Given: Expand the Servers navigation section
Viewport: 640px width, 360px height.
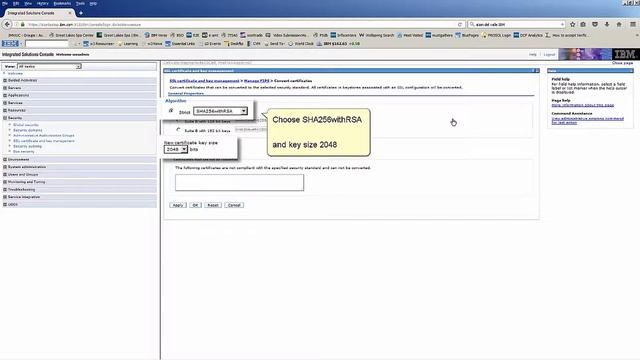Looking at the screenshot, I should tap(5, 88).
